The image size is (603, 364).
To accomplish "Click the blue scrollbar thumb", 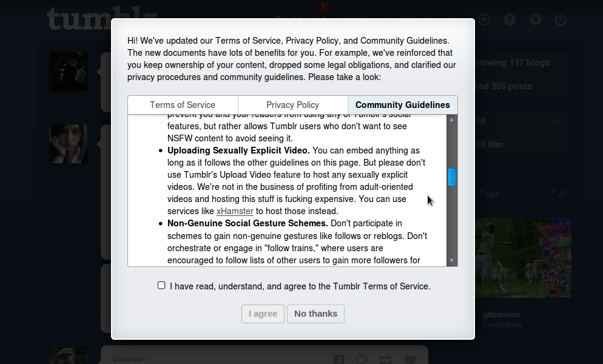I will (452, 177).
